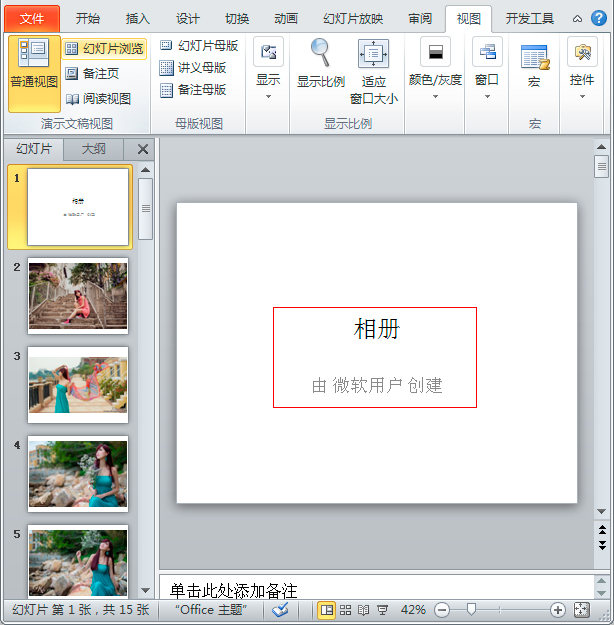Switch to the Outline (大纲) tab

93,149
